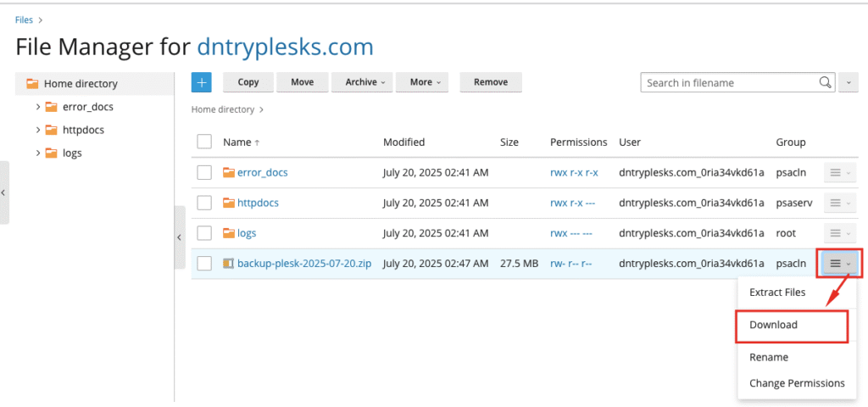868x407 pixels.
Task: Sort by the Name column arrow
Action: click(x=257, y=142)
